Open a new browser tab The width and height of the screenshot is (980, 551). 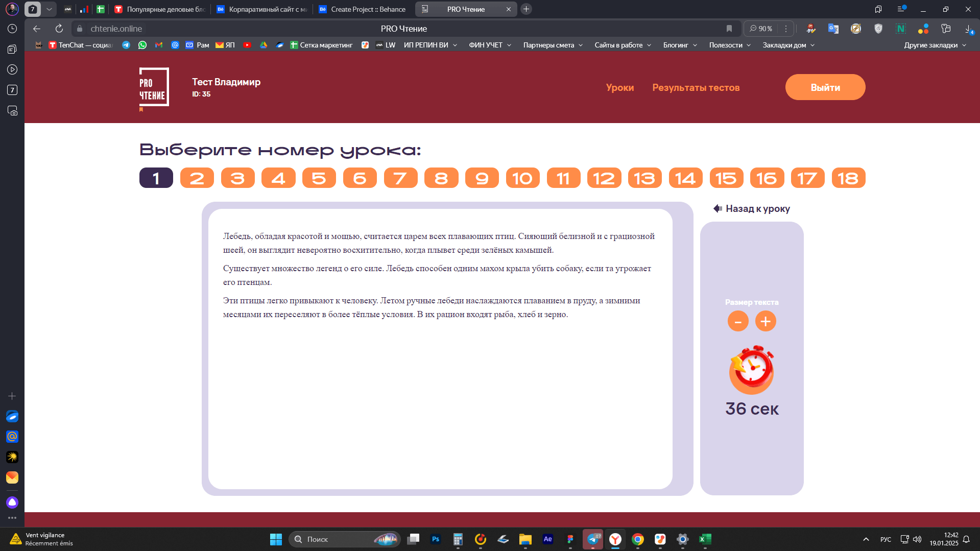526,9
